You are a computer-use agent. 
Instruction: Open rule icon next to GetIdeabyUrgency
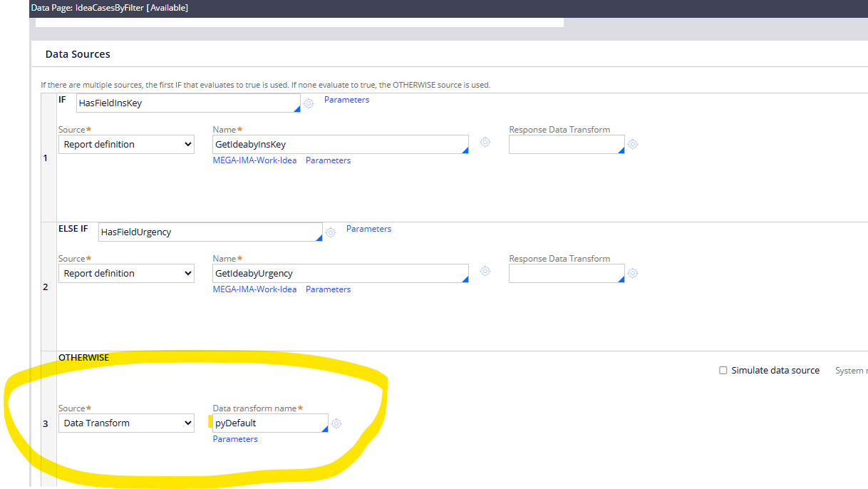pos(485,271)
